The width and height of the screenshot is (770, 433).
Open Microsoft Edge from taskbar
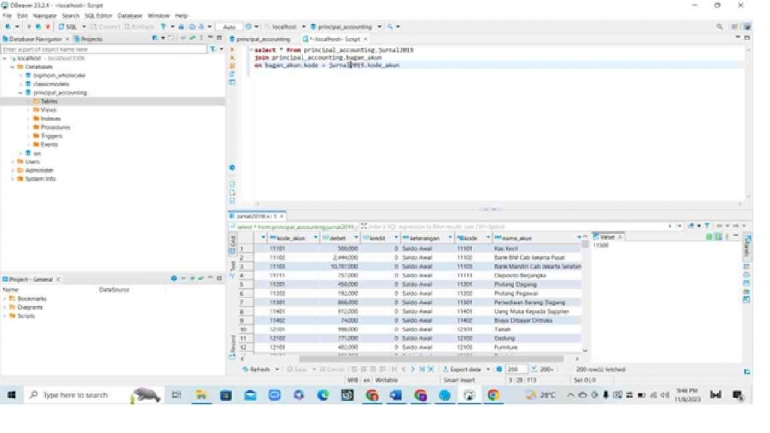(323, 395)
